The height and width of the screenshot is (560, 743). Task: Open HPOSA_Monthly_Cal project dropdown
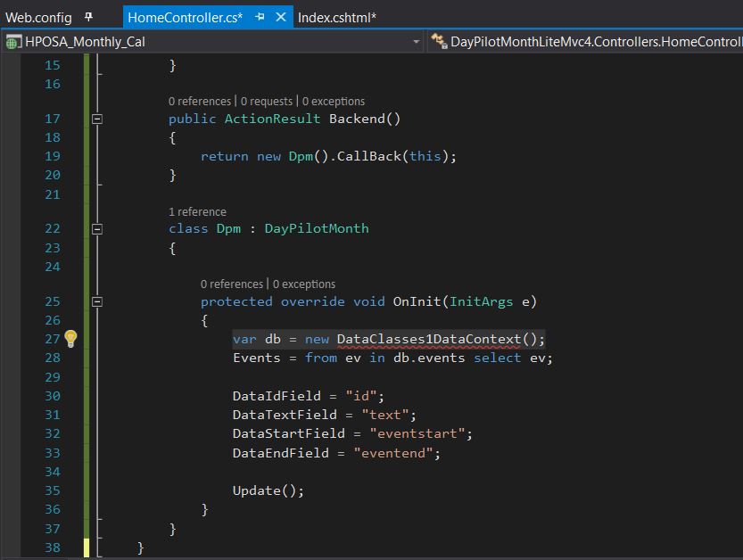click(x=416, y=42)
